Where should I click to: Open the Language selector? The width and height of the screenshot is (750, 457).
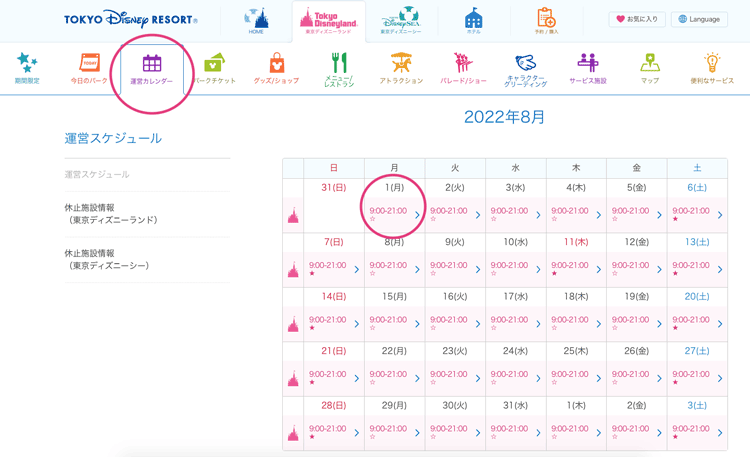(698, 19)
